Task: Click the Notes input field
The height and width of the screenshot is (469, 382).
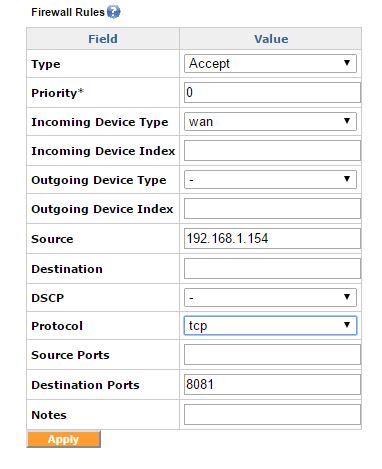Action: point(272,415)
